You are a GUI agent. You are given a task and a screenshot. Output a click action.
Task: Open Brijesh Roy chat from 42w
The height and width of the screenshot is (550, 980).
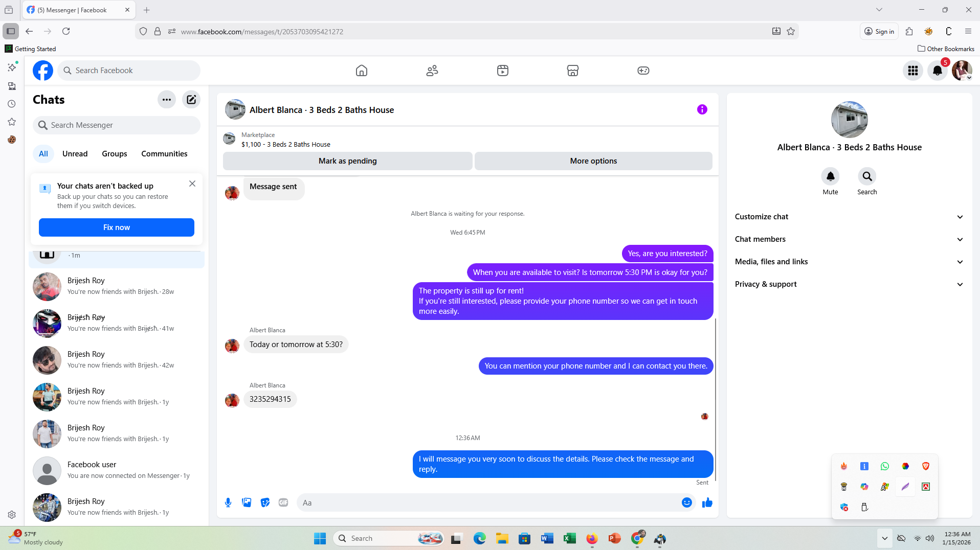click(x=117, y=360)
